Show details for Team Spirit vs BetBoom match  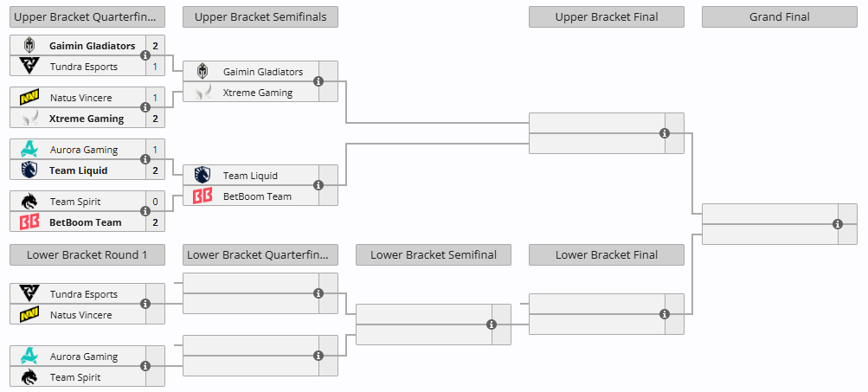click(x=145, y=211)
